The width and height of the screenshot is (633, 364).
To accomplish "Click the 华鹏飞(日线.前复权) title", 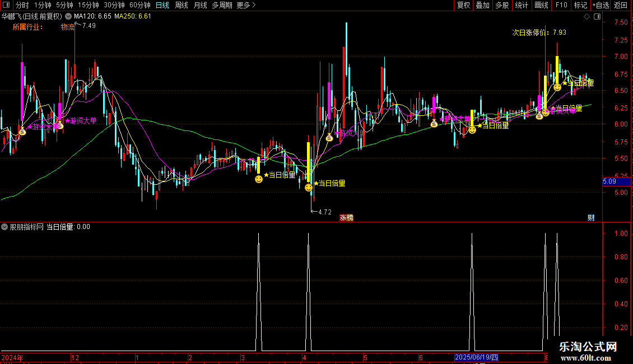I will (x=31, y=16).
